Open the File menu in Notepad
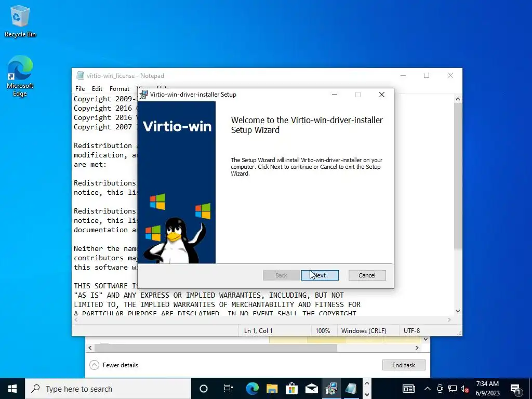532x399 pixels. 80,88
